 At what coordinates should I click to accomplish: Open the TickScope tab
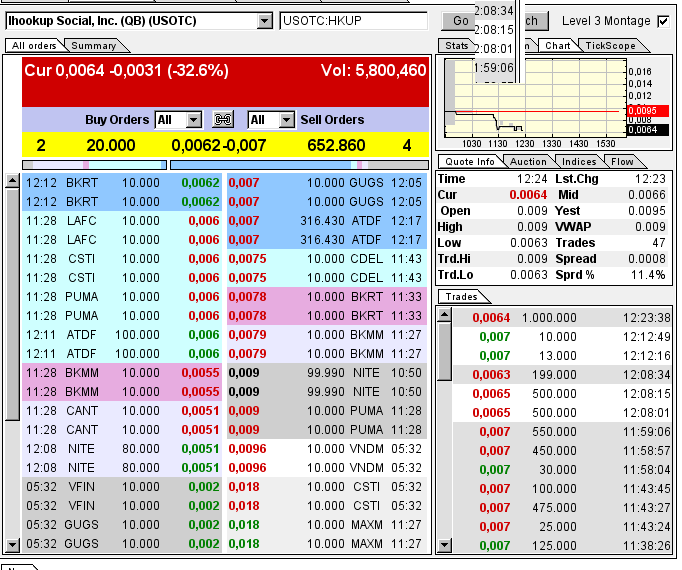(x=610, y=45)
